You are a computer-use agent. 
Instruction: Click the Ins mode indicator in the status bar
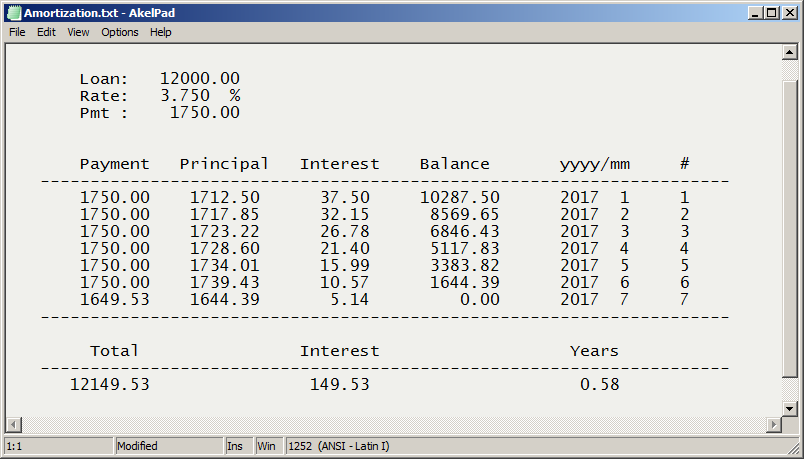235,446
